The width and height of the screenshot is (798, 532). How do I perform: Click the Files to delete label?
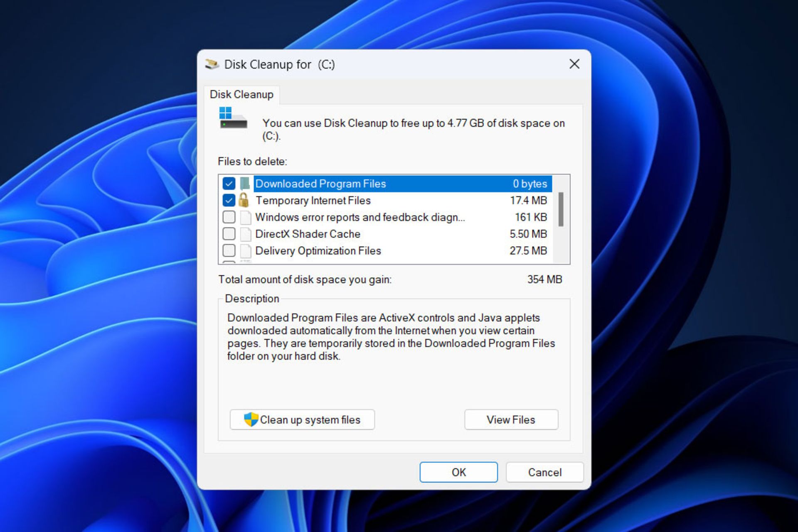click(x=252, y=162)
